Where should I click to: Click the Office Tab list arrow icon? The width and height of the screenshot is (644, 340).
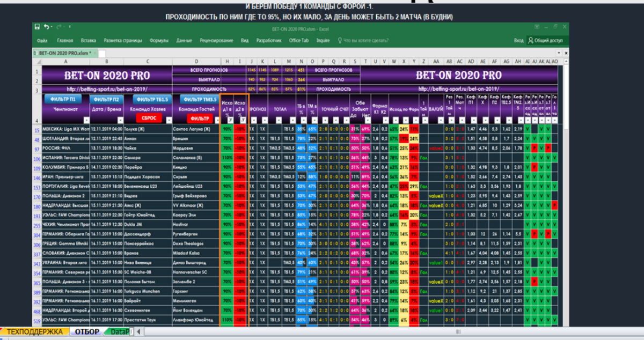[x=558, y=53]
